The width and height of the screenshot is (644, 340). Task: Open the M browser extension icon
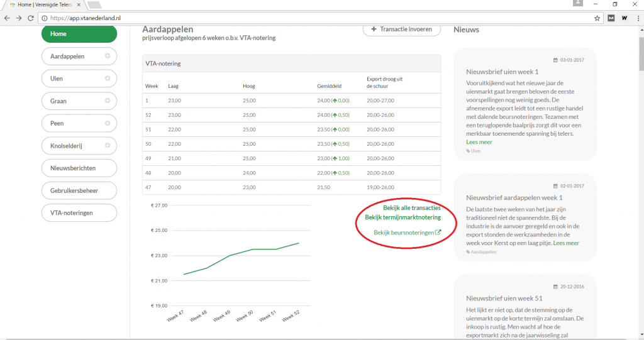pos(611,18)
